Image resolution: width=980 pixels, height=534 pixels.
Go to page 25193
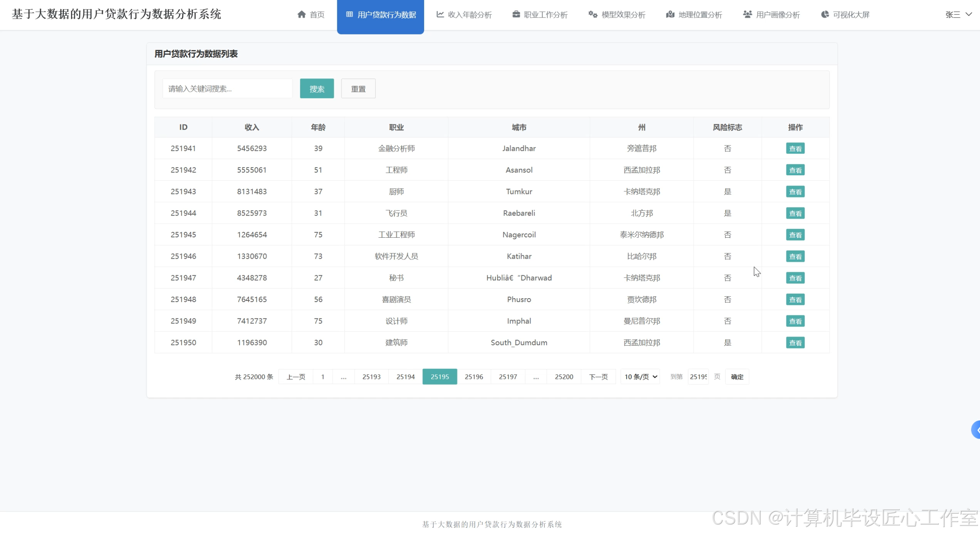click(x=371, y=377)
